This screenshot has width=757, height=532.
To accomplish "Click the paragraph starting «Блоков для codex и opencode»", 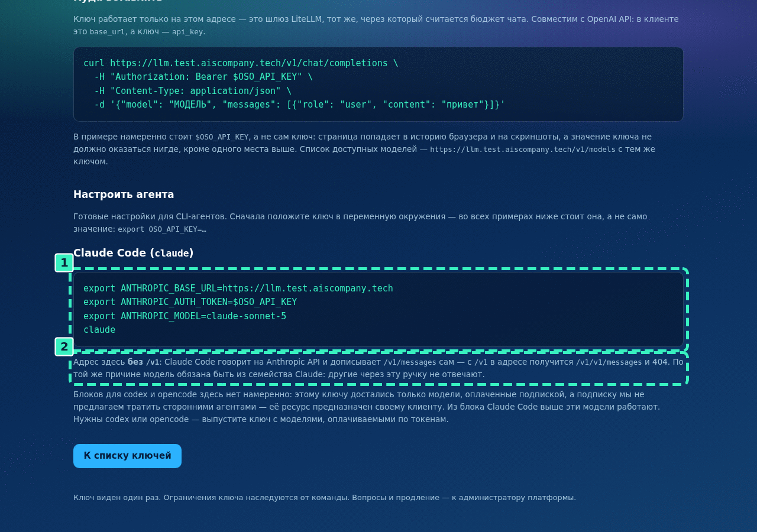I will (x=367, y=407).
